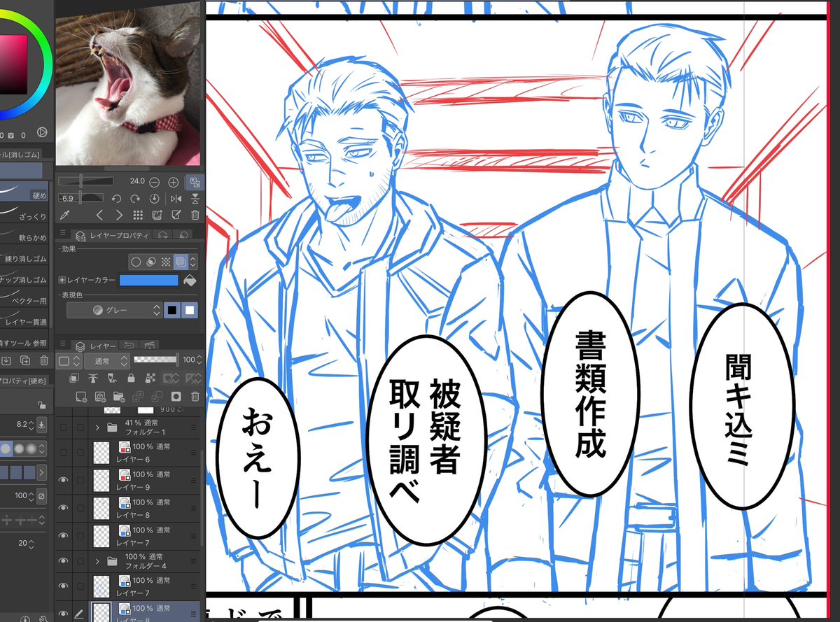Create a new raster layer
The image size is (840, 622).
(80, 397)
